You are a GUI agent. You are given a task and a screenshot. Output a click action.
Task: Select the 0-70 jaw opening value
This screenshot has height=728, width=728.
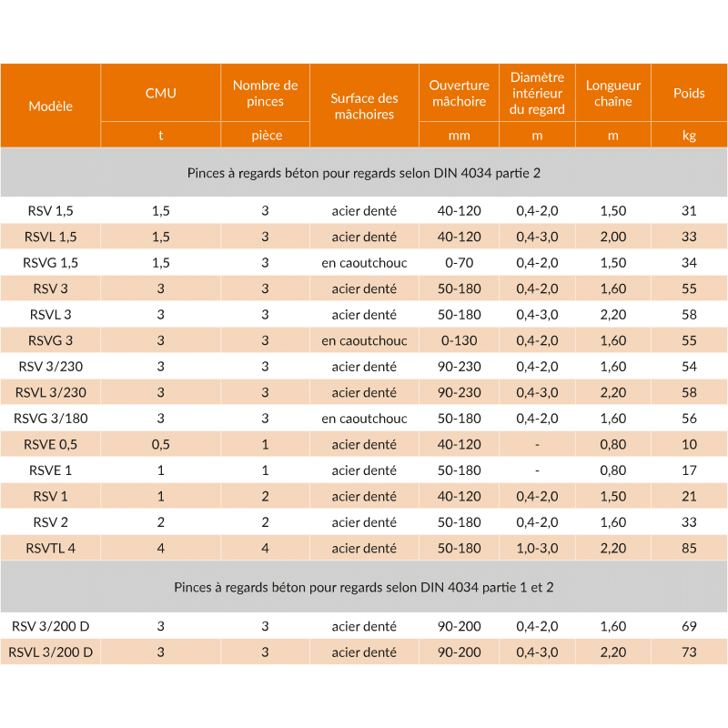click(x=459, y=263)
